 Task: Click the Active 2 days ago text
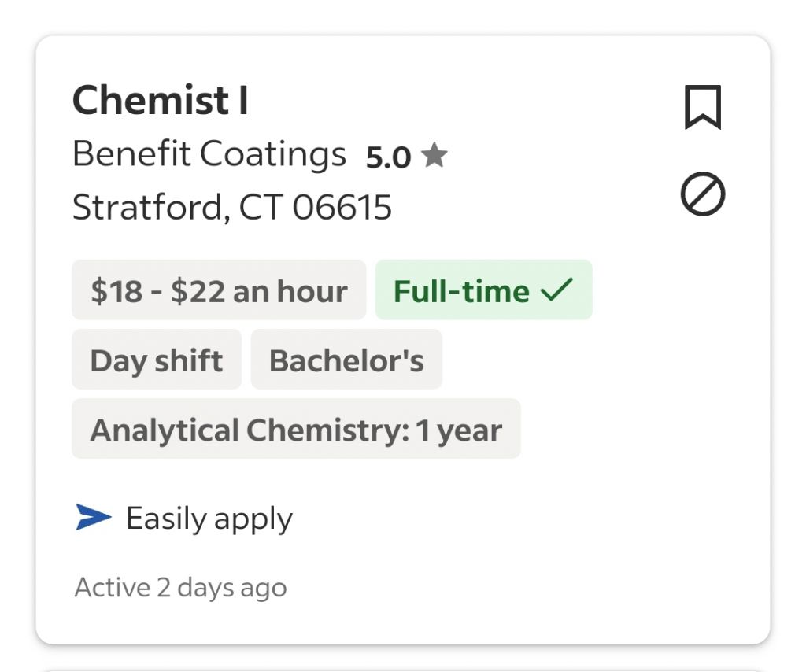tap(180, 587)
